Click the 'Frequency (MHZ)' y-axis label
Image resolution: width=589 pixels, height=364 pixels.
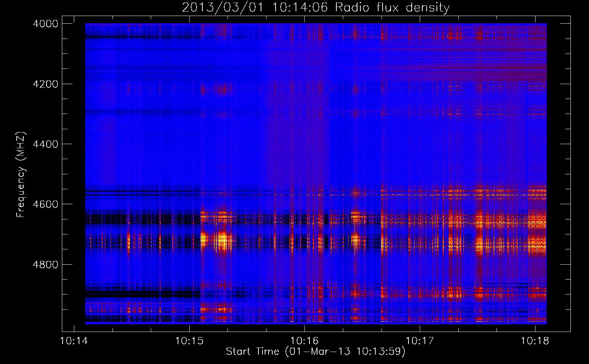pos(21,175)
